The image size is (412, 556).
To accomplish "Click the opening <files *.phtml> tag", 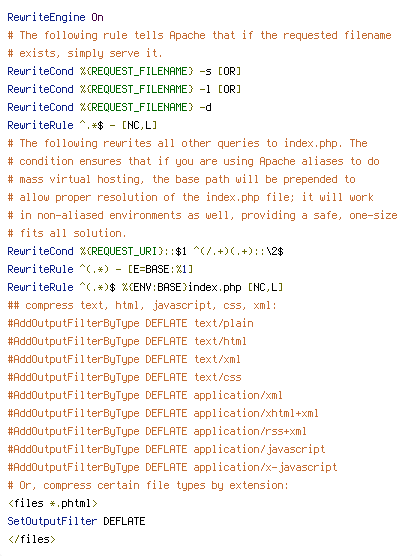I will [52, 504].
